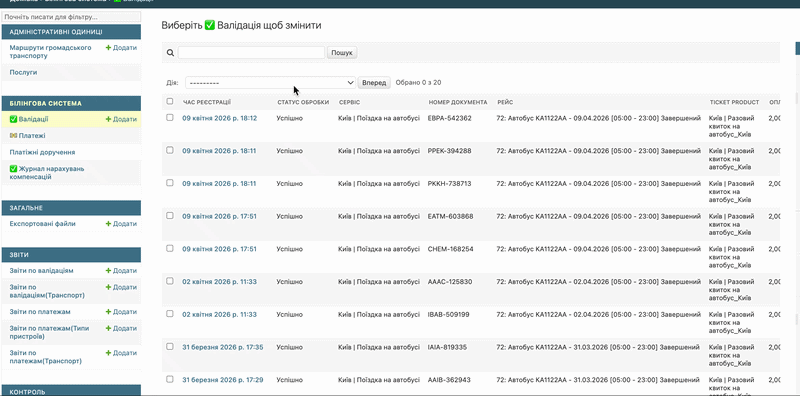Viewport: 800px width, 396px height.
Task: Select the row with document AAIB-362943
Action: tap(170, 379)
